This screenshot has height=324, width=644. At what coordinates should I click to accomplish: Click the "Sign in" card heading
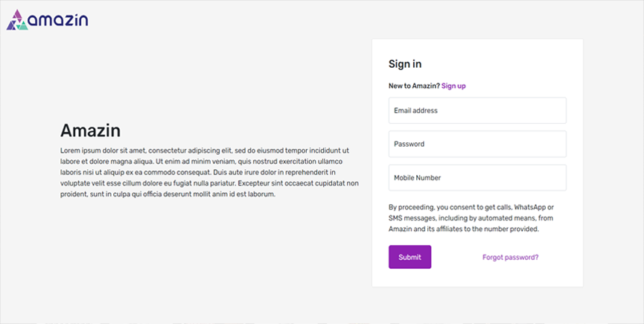point(405,64)
